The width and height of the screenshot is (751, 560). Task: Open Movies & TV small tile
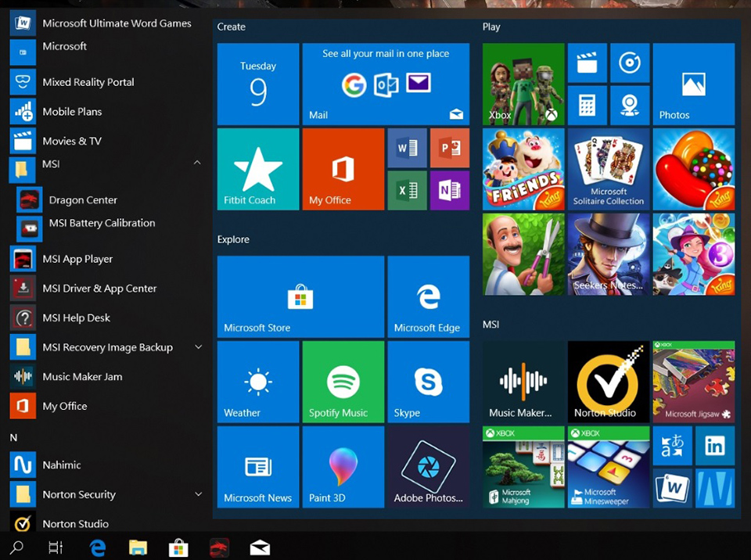[588, 63]
